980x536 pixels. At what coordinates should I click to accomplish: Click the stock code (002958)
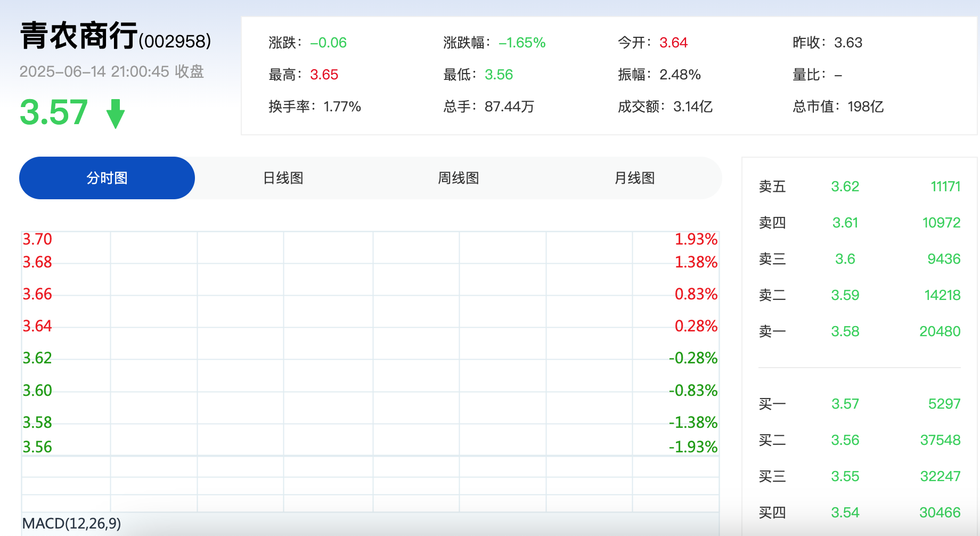[x=176, y=39]
